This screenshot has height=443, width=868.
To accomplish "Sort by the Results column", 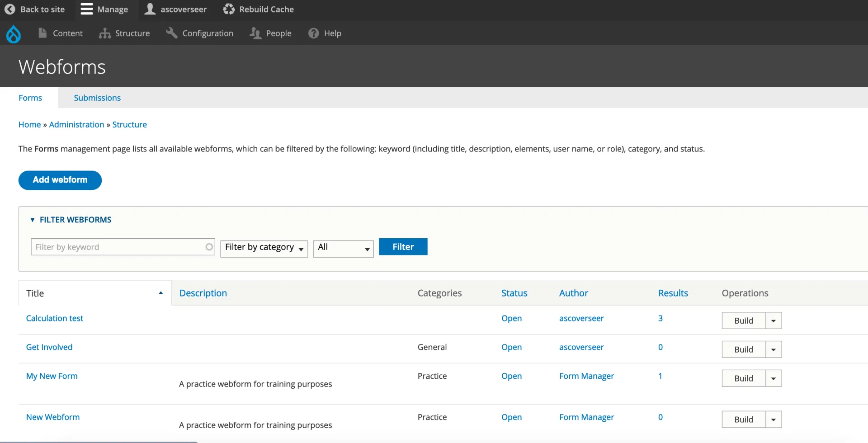I will pos(673,293).
